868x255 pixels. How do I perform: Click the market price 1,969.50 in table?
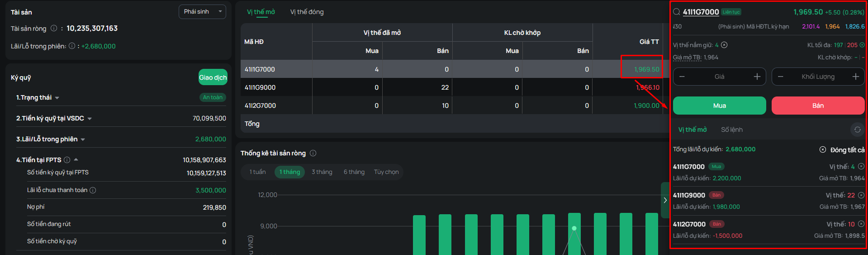click(x=646, y=69)
